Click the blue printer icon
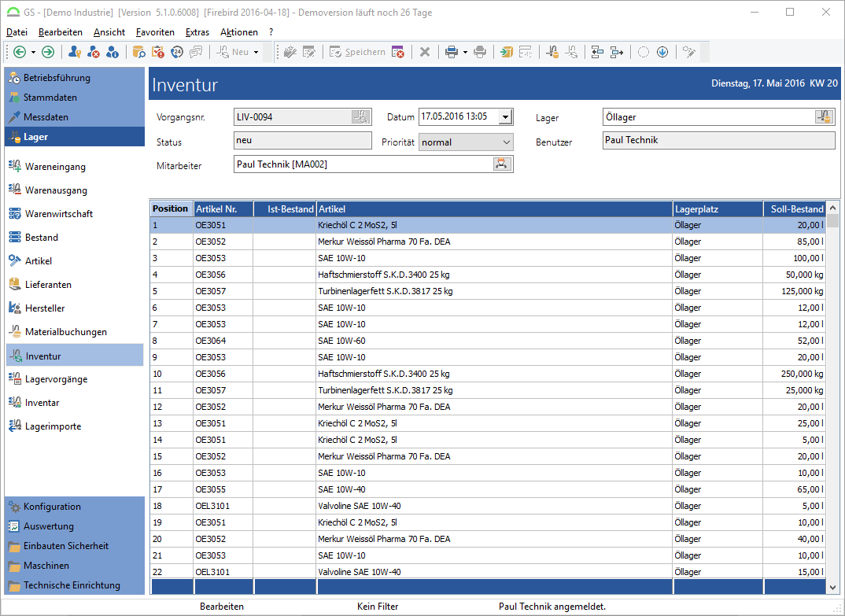Screen dimensions: 845x616 452,52
